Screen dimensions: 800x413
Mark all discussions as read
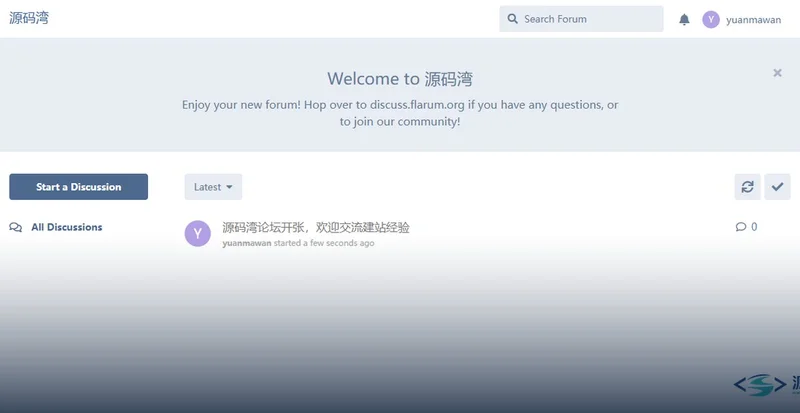coord(777,187)
